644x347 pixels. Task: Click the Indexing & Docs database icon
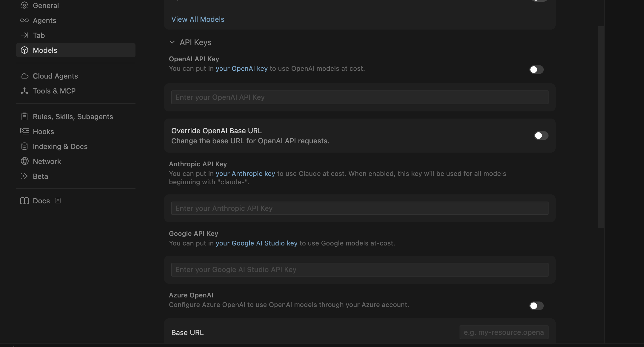coord(24,146)
